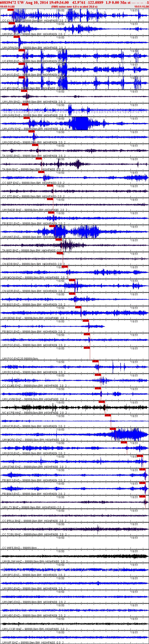Image resolution: width=149 pixels, height=644 pixels.
Task: Select the UW BPO EHZ station label
Action: (34, 575)
